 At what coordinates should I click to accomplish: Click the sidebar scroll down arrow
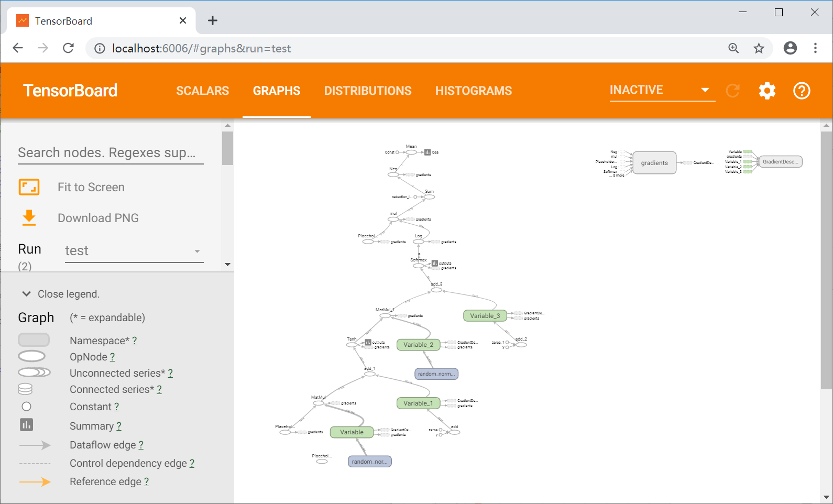pos(227,265)
